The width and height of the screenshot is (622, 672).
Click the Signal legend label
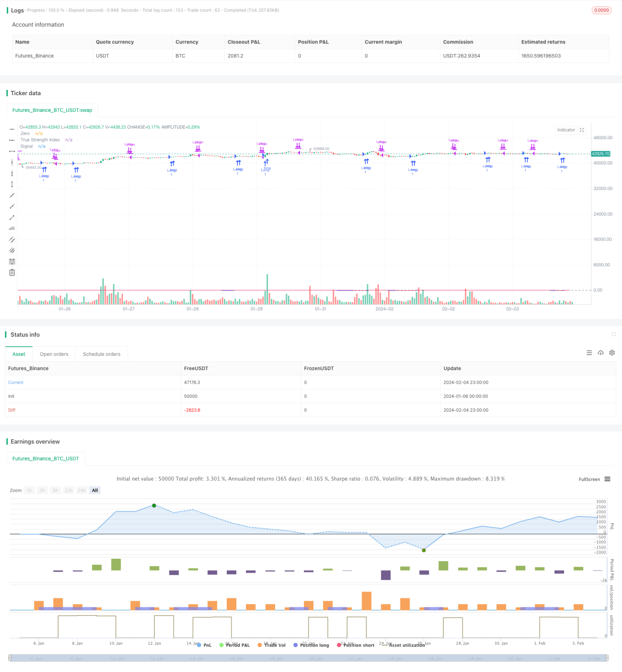pos(27,146)
